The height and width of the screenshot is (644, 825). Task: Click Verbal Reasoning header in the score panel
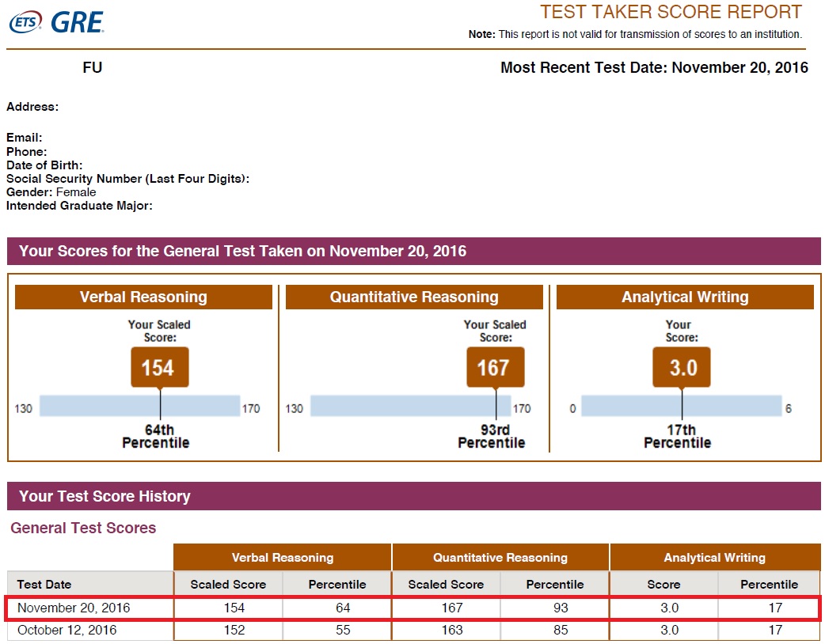[x=143, y=297]
